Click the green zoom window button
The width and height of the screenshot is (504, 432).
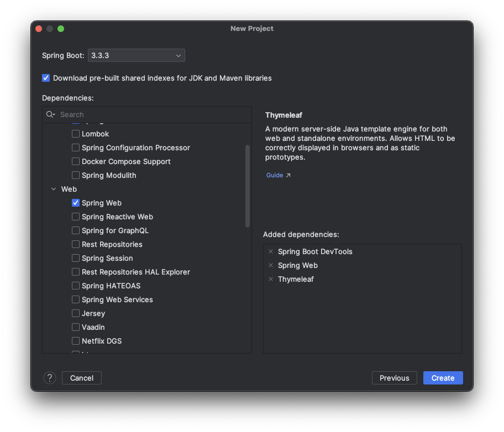(61, 29)
